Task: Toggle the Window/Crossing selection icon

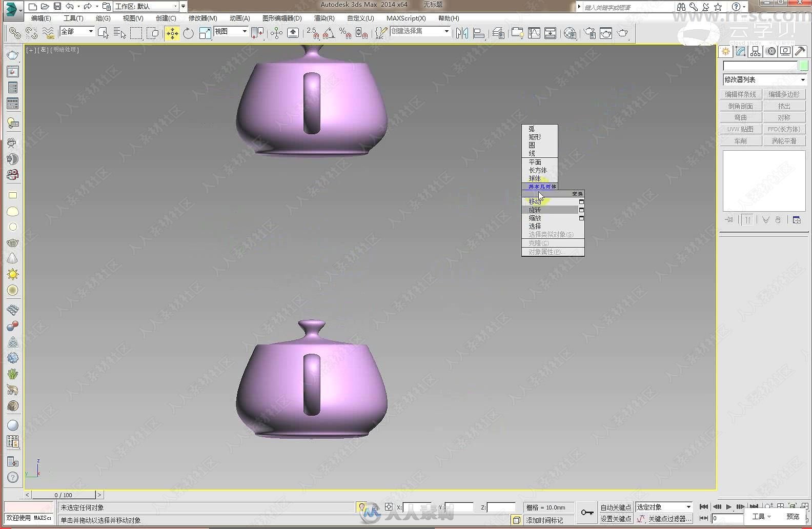Action: [x=153, y=33]
